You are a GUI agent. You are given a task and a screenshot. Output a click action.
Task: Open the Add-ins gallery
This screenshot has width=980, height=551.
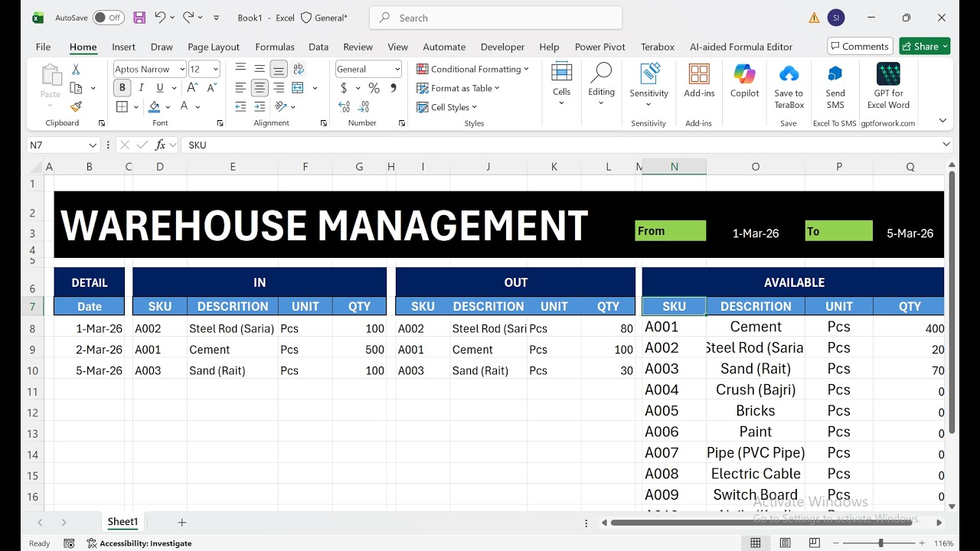[x=699, y=82]
